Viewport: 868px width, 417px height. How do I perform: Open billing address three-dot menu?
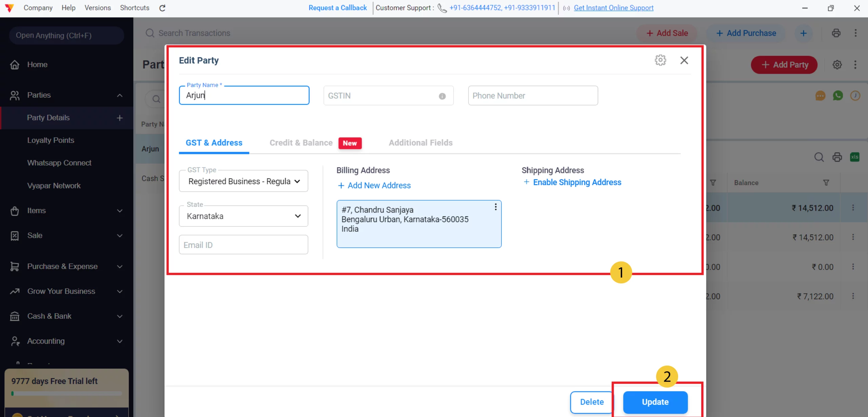coord(495,207)
